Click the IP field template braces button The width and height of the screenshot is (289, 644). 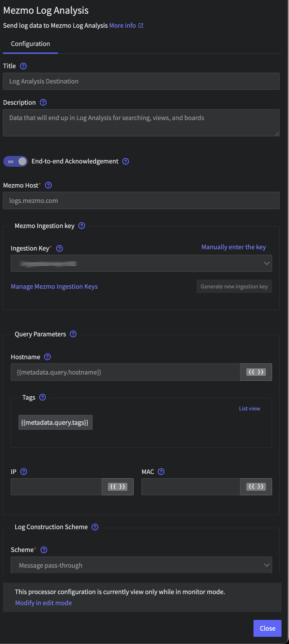[x=118, y=487]
